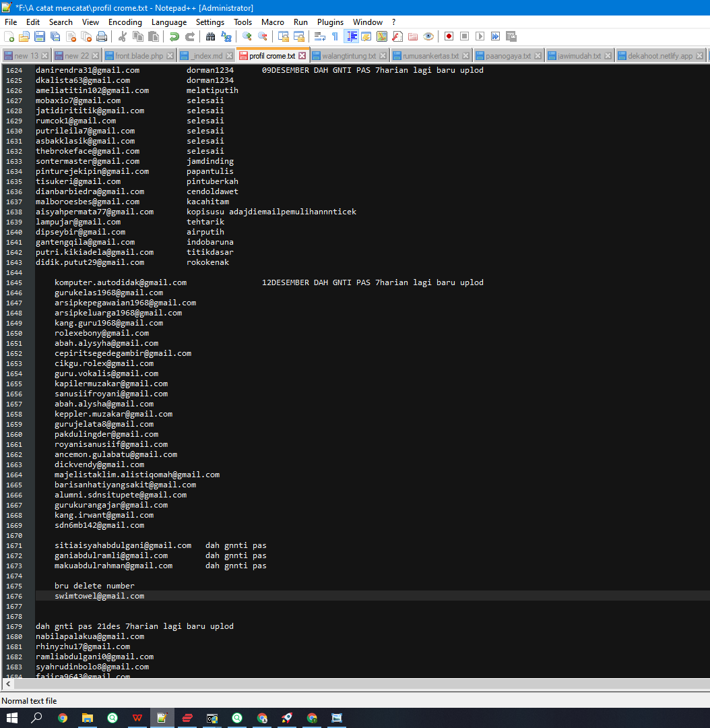Close the new 22 tab

[x=95, y=56]
